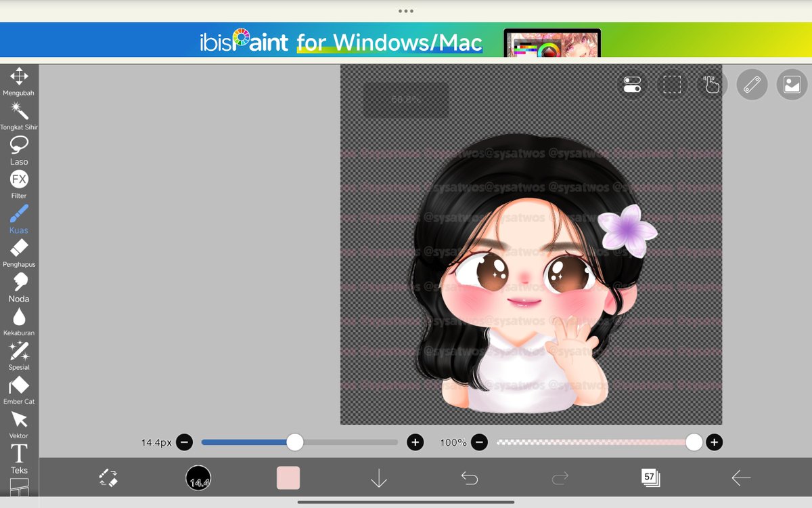The height and width of the screenshot is (508, 812).
Task: Adjust the blue brush thickness slider
Action: tap(300, 442)
